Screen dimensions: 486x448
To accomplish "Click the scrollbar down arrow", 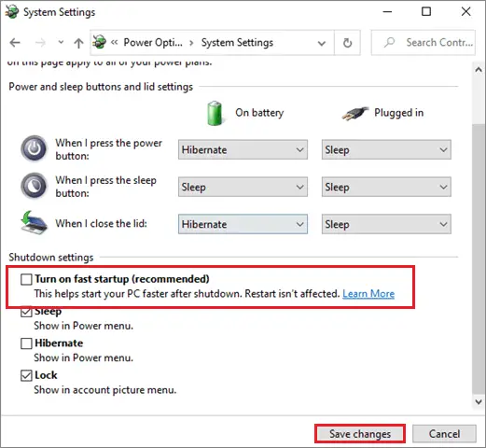I will click(x=479, y=401).
